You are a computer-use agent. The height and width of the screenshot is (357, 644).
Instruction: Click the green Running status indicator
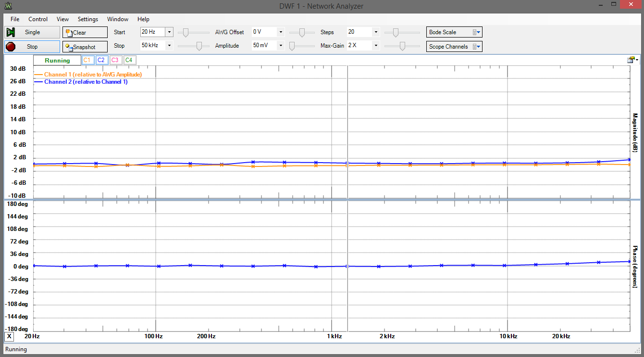57,61
